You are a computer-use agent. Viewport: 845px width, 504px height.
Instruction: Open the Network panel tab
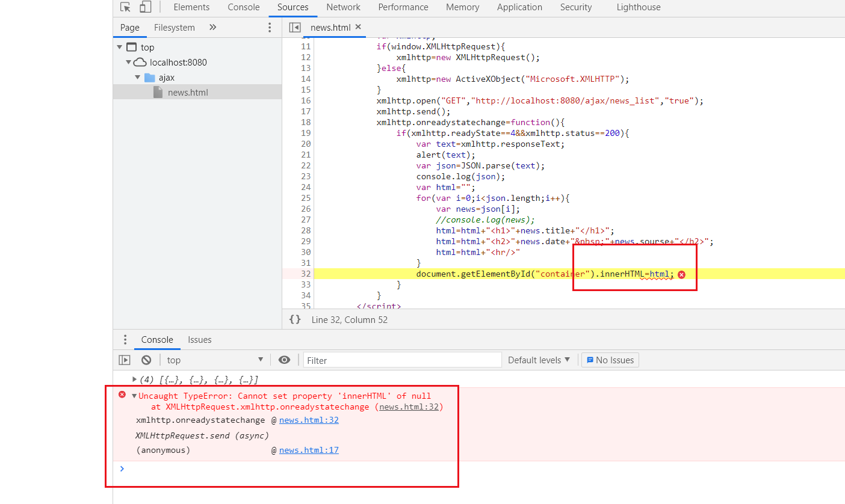tap(344, 7)
